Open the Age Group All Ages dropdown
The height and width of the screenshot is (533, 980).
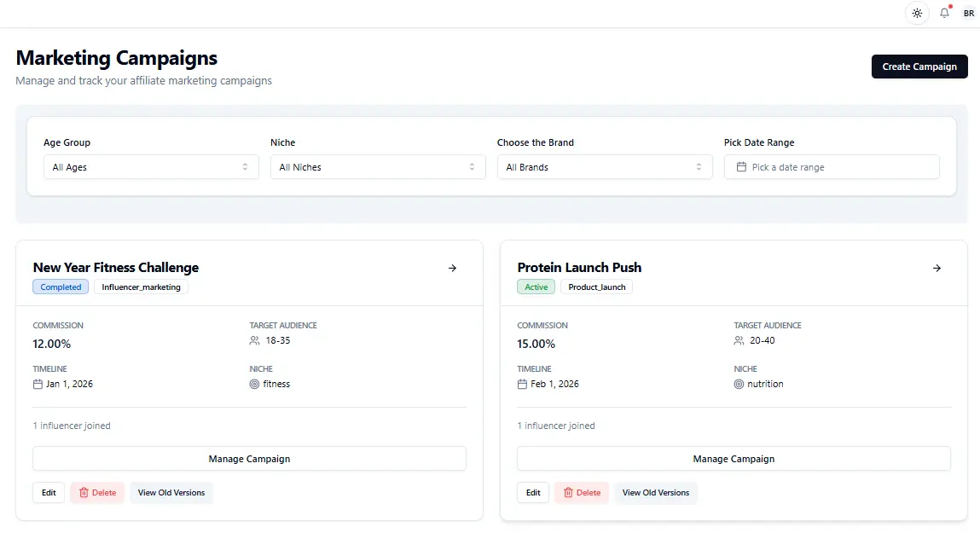pos(151,167)
